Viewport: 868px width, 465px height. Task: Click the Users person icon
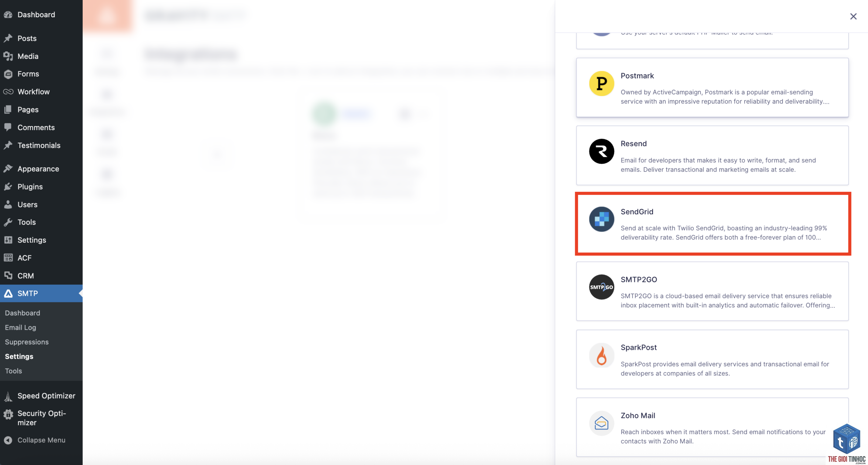(8, 204)
